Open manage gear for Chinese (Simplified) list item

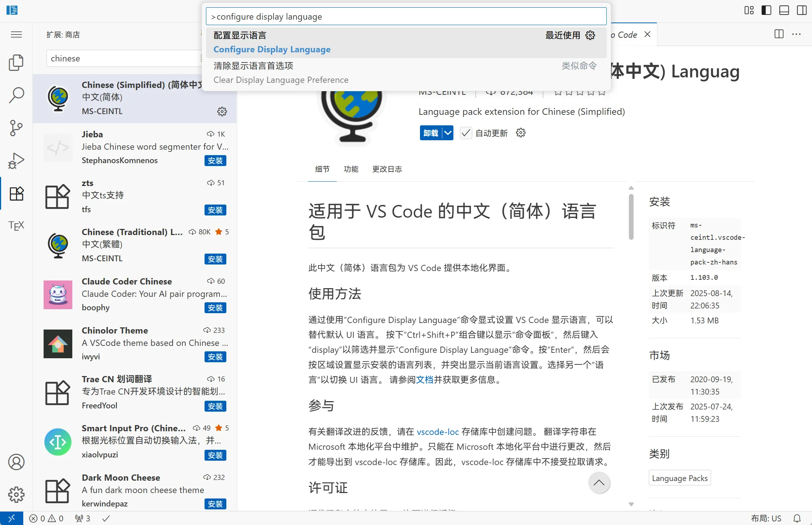tap(222, 112)
